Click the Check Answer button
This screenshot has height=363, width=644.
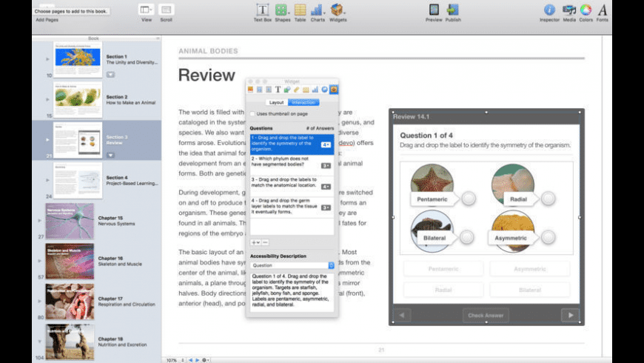[486, 316]
